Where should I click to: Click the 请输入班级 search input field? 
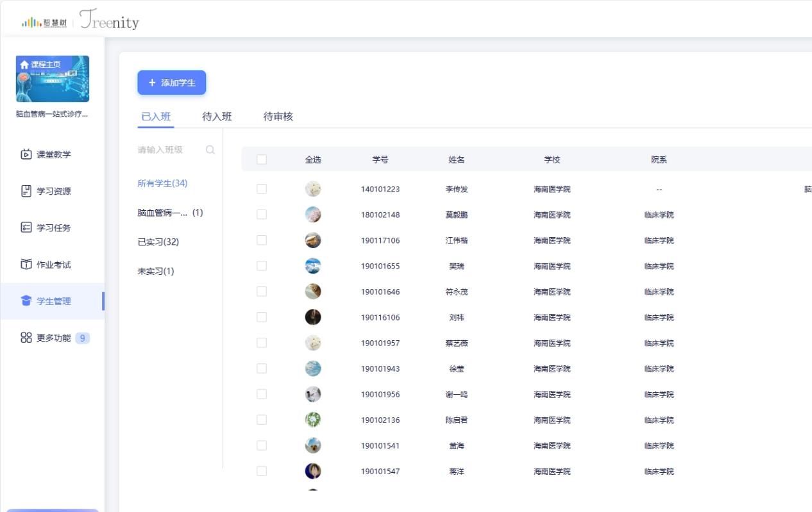[x=167, y=150]
